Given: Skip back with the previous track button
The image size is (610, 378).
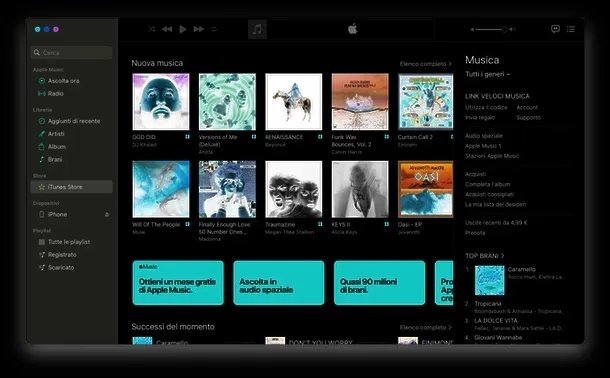Looking at the screenshot, I should tap(167, 29).
